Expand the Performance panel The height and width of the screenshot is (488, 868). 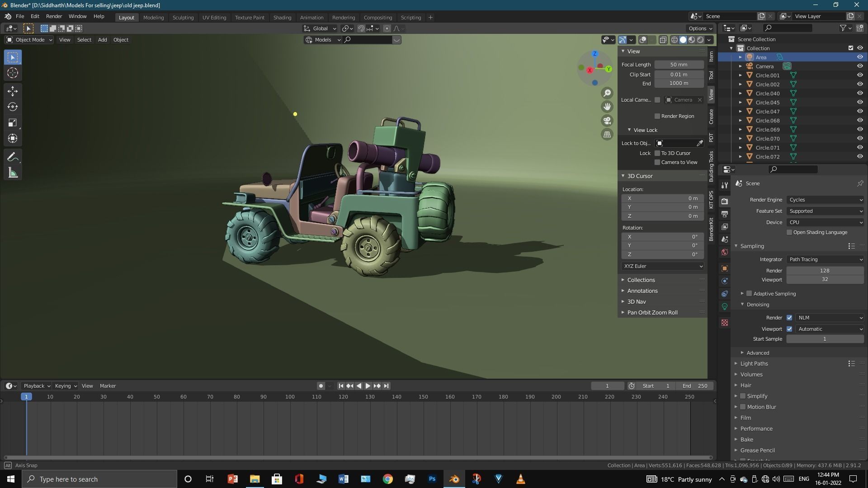756,428
